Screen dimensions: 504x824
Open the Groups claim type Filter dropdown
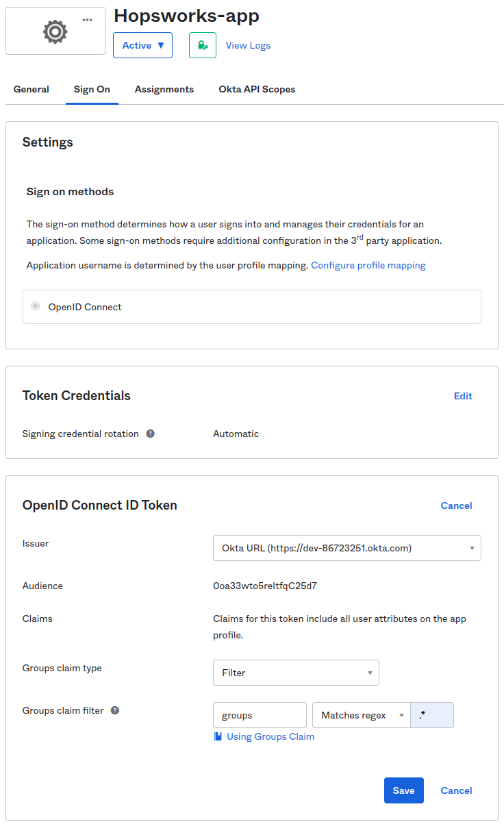[x=296, y=673]
